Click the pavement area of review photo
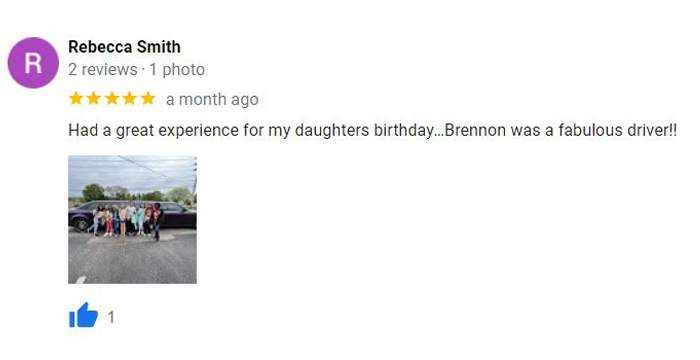 (x=132, y=259)
